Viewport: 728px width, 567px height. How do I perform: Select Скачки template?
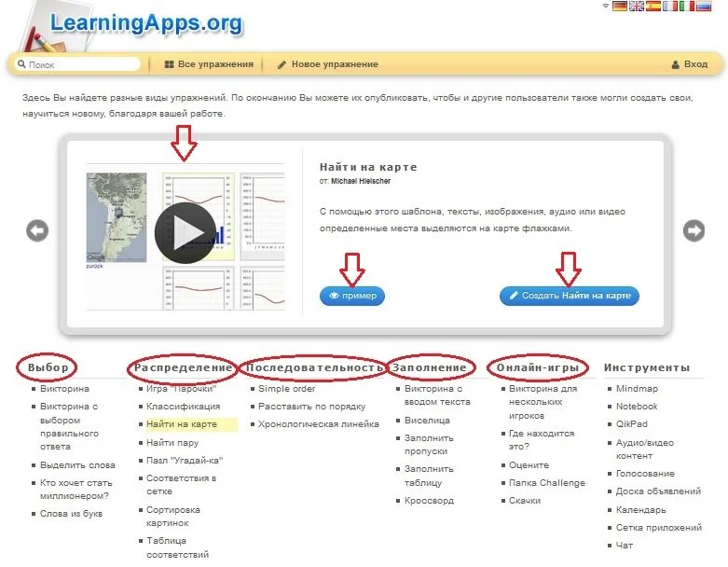(x=525, y=501)
